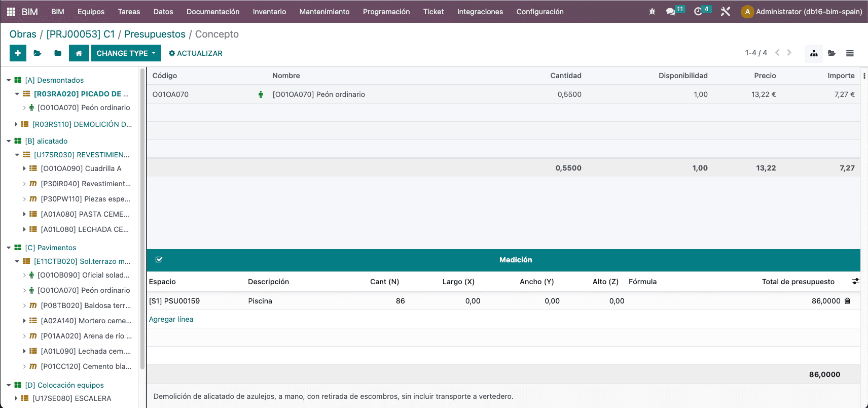This screenshot has width=868, height=408.
Task: Click the O01OA070 code cell
Action: point(170,94)
